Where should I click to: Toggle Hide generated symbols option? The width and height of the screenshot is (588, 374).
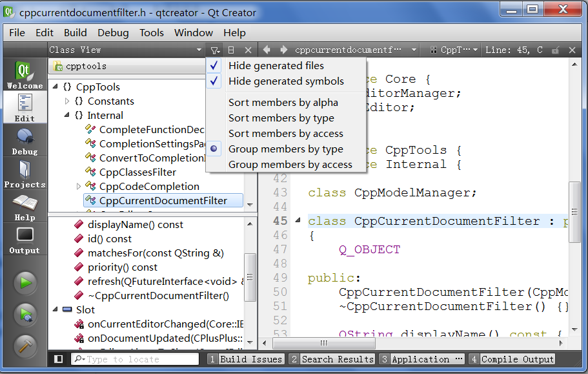286,81
